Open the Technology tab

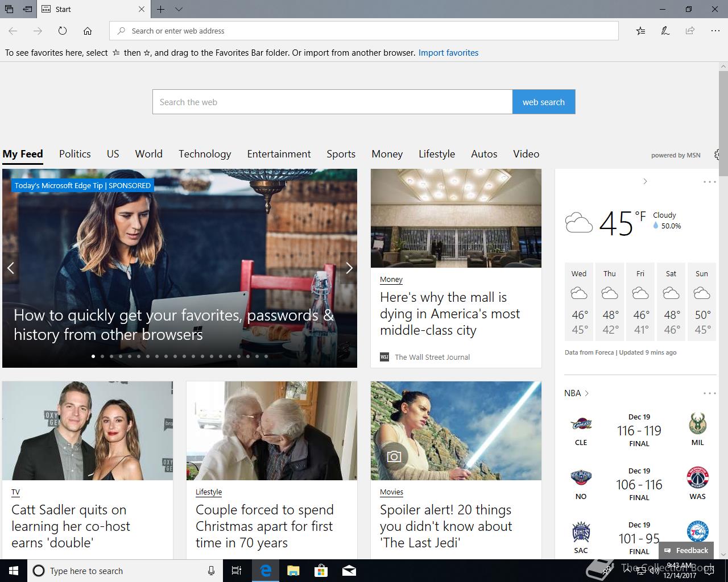click(x=205, y=154)
